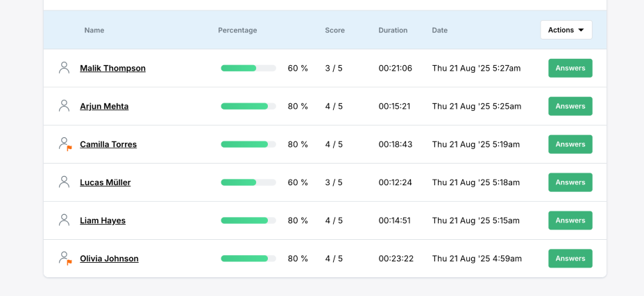This screenshot has width=644, height=296.
Task: Click Arjun Mehta's user avatar icon
Action: (x=65, y=106)
